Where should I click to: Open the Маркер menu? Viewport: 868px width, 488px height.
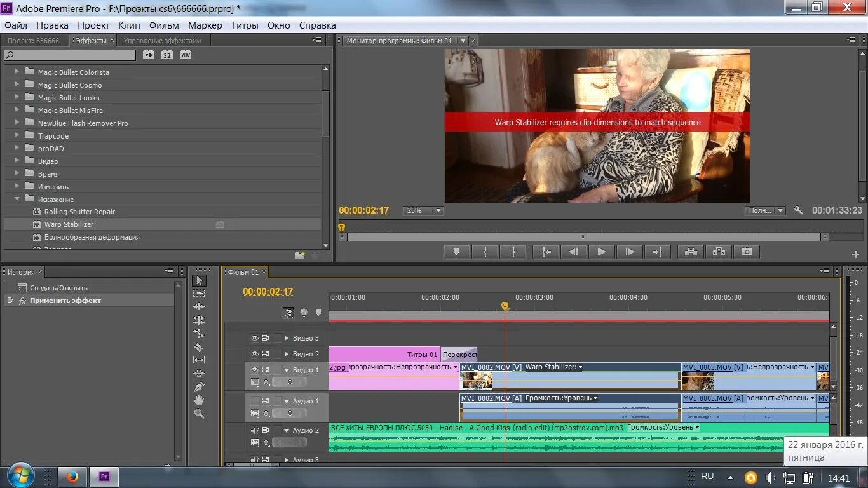205,25
